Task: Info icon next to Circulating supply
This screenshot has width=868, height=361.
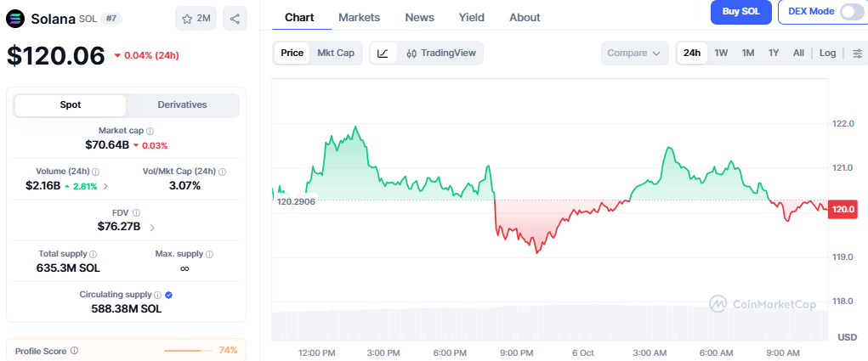Action: coord(157,295)
